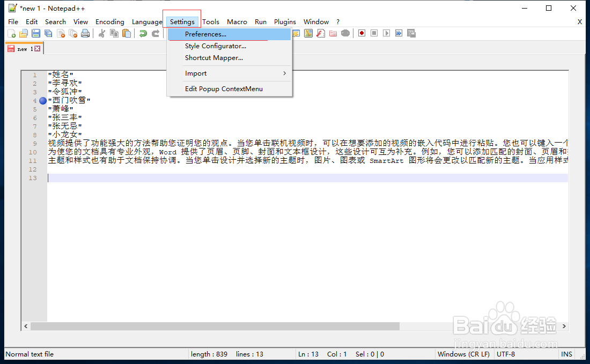The width and height of the screenshot is (590, 364).
Task: Open the File menu
Action: click(13, 22)
